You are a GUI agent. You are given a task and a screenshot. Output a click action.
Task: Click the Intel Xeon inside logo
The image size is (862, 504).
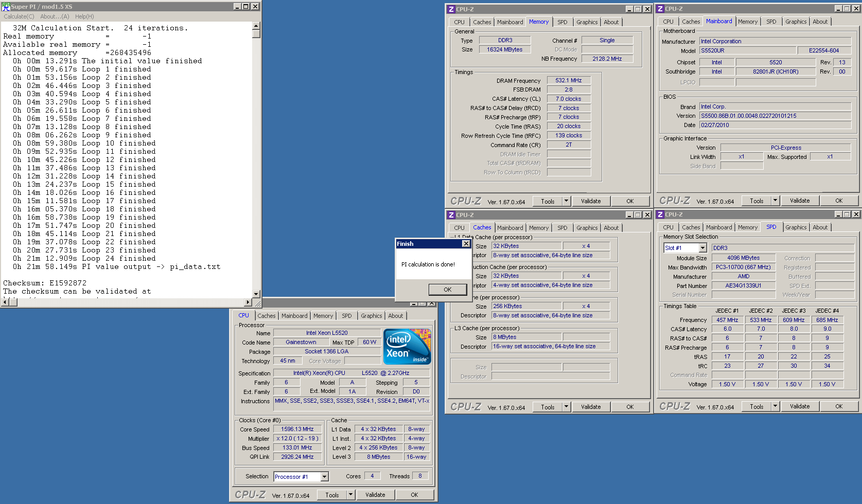click(x=408, y=347)
